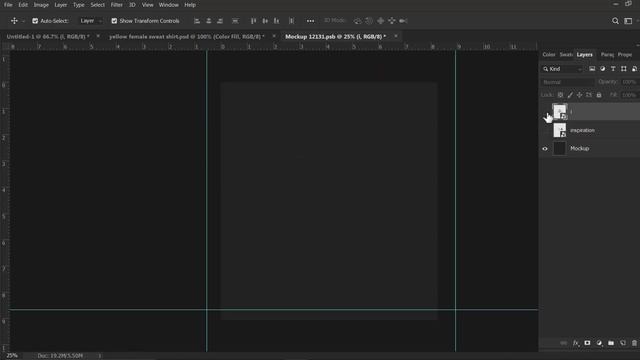Open the Swatches panel tab
Image resolution: width=640 pixels, height=360 pixels.
click(566, 54)
